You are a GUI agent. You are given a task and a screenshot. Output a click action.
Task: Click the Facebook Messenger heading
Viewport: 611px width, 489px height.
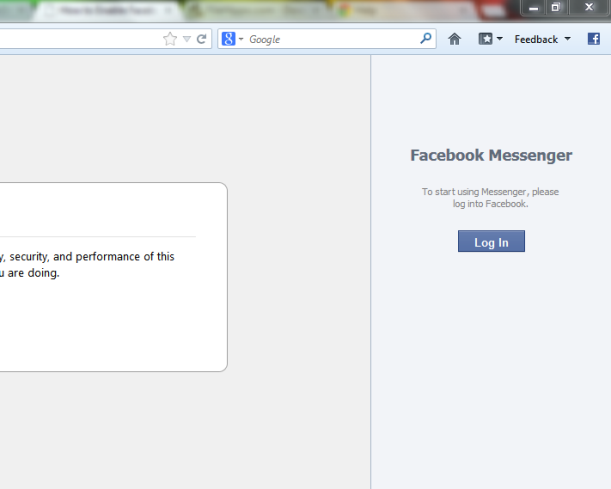tap(491, 155)
